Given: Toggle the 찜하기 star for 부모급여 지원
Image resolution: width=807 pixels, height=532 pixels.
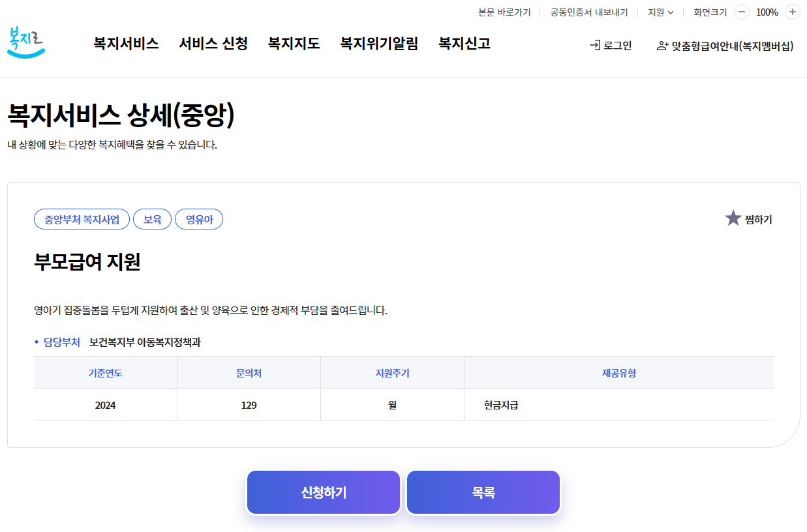Looking at the screenshot, I should point(733,217).
